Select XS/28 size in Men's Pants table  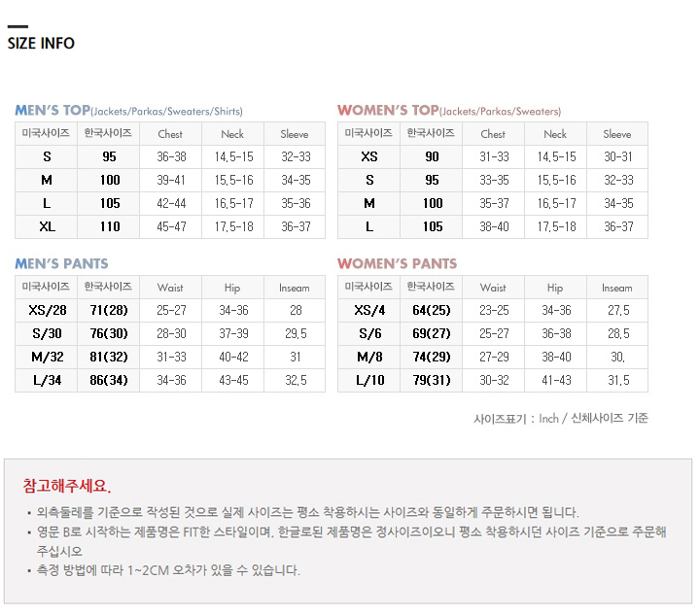tap(47, 310)
